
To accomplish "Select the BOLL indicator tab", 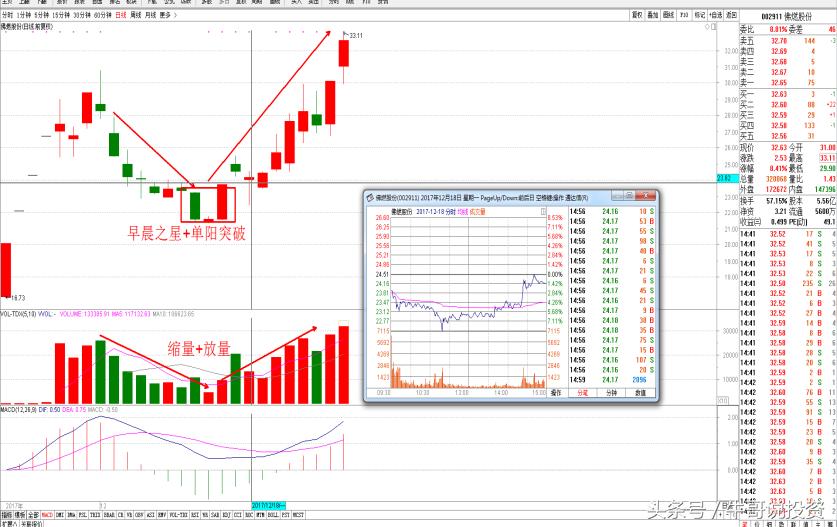I will [273, 515].
